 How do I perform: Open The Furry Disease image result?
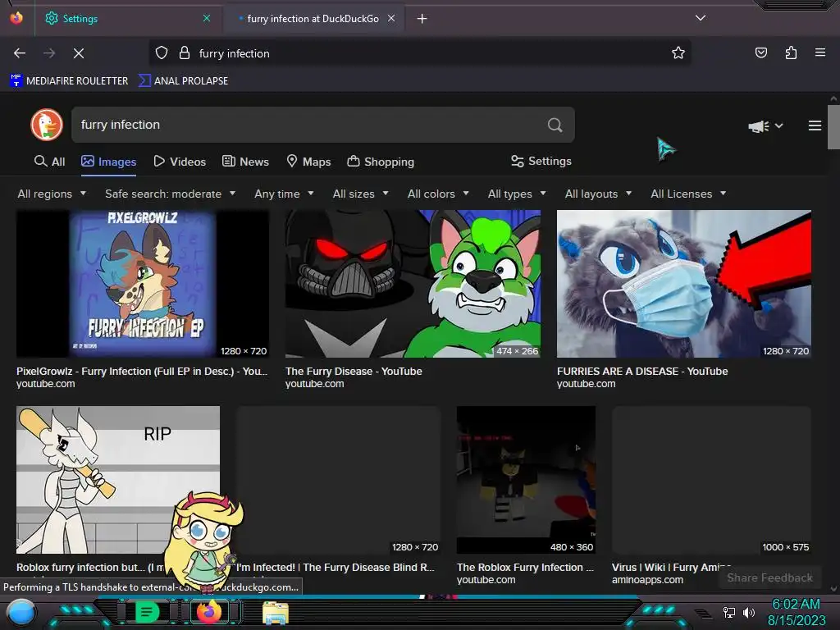click(x=413, y=283)
